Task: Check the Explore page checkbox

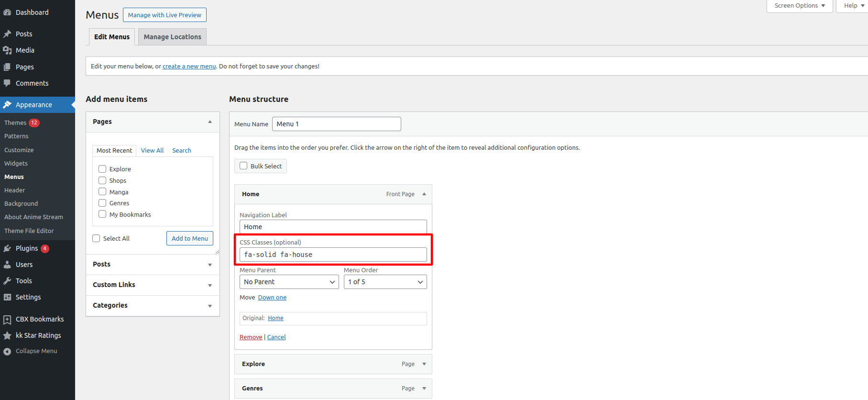Action: tap(102, 169)
